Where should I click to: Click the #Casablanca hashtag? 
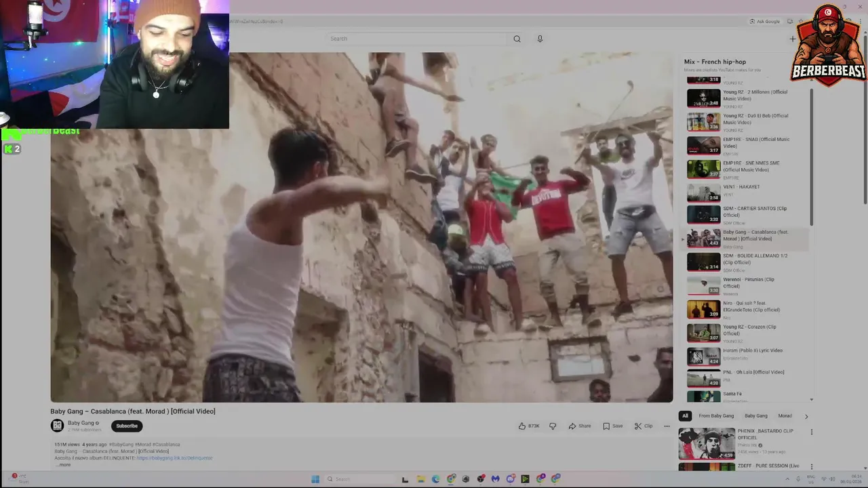166,445
